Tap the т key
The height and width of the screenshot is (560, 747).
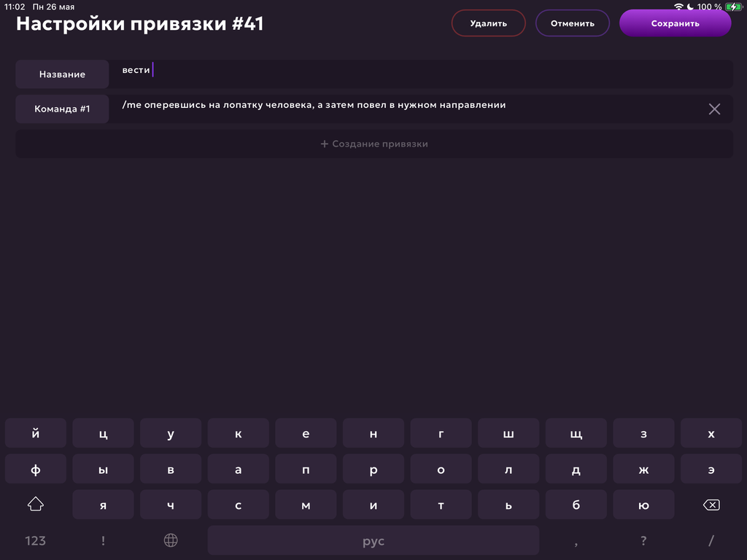[441, 505]
